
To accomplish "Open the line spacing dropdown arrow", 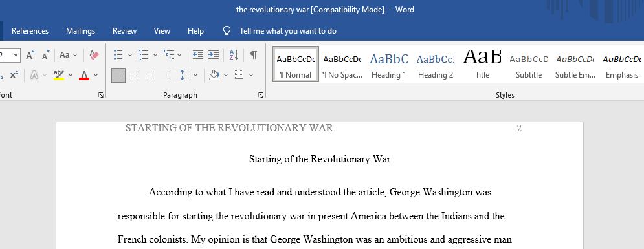I will click(x=195, y=75).
